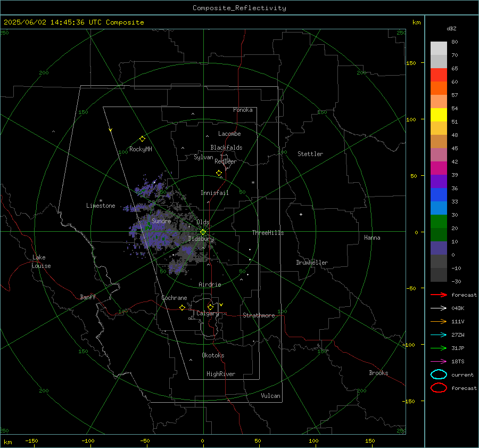Click the Okotoks town label
479x448 pixels.
pos(213,355)
